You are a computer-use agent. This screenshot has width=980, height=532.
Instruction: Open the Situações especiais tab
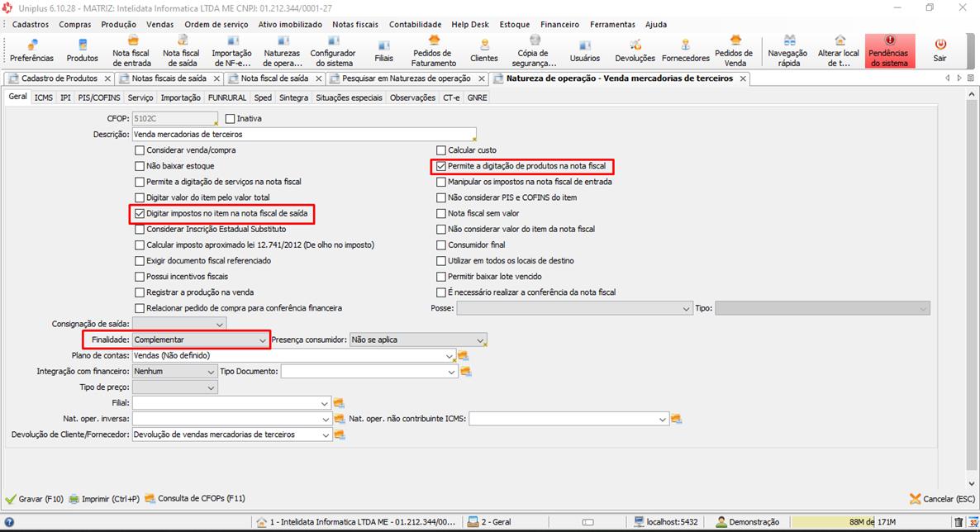(x=349, y=98)
